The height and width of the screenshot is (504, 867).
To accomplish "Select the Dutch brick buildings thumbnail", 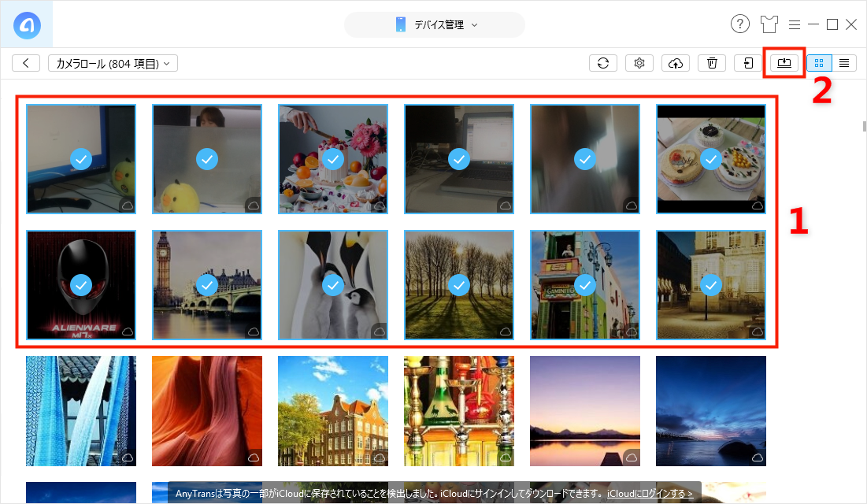I will (x=333, y=411).
